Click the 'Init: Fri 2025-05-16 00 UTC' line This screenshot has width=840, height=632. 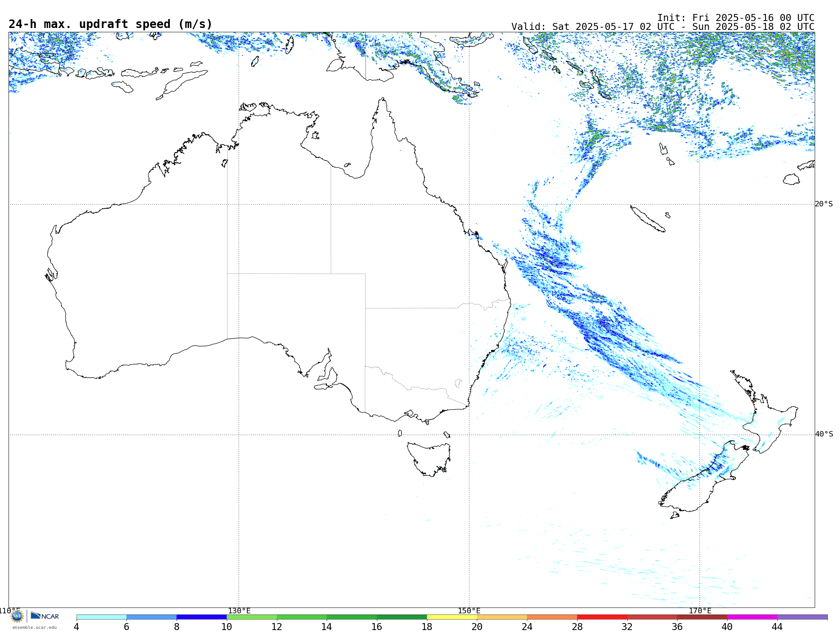pos(736,18)
